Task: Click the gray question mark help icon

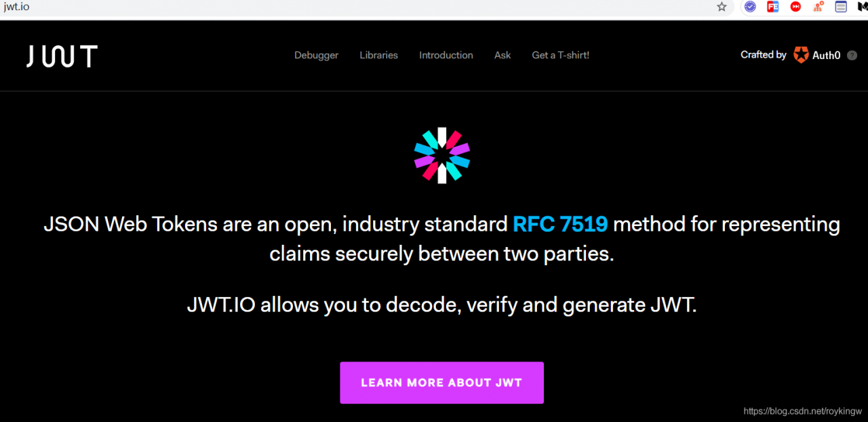Action: tap(852, 56)
